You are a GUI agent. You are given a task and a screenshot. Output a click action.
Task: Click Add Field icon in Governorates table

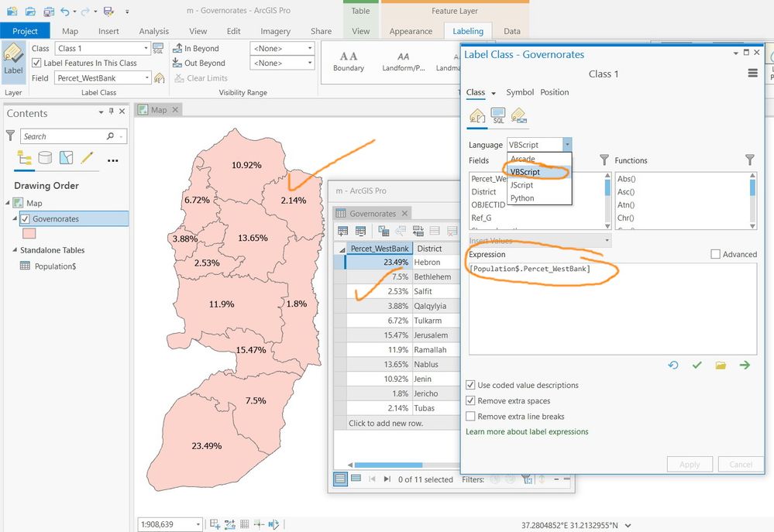(342, 231)
